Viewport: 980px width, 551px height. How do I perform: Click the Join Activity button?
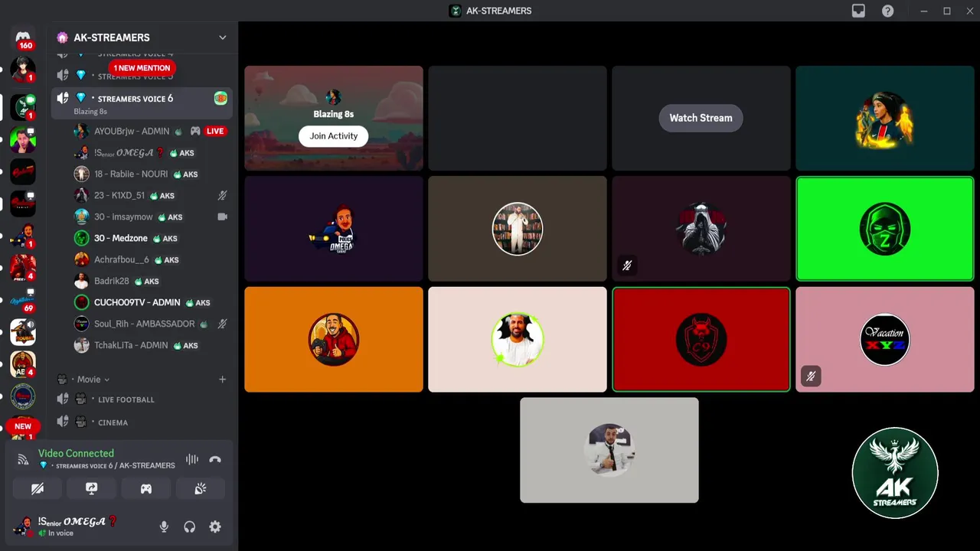coord(333,135)
